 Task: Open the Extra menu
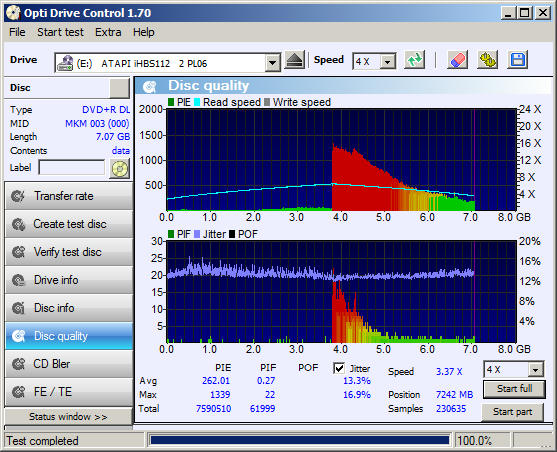click(x=108, y=32)
